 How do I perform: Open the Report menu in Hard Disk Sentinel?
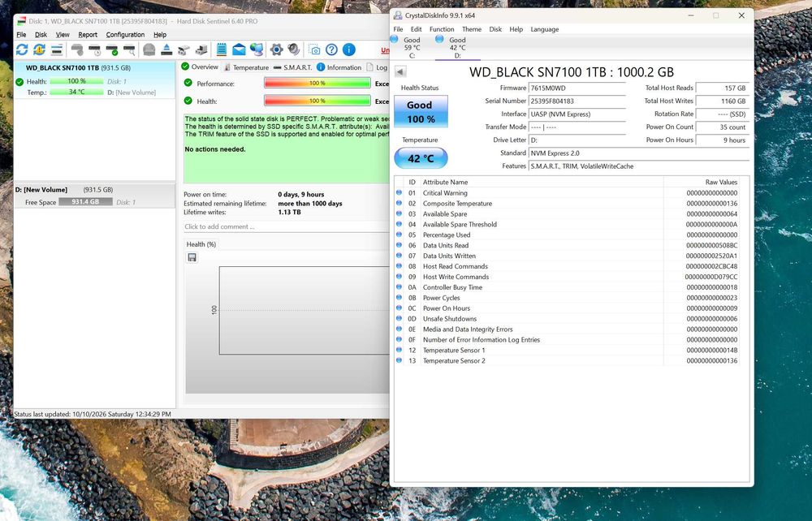pos(88,35)
